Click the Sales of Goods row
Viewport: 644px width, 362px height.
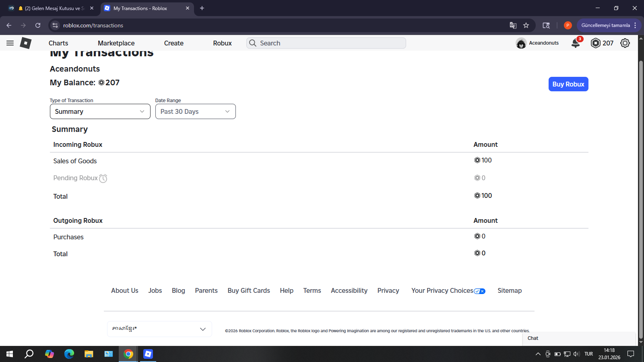click(x=319, y=161)
